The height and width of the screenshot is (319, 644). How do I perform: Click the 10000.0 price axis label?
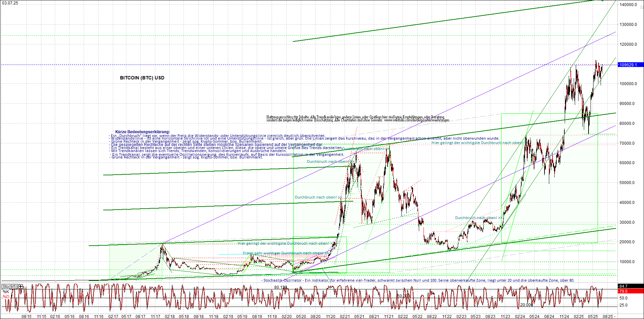click(x=627, y=262)
